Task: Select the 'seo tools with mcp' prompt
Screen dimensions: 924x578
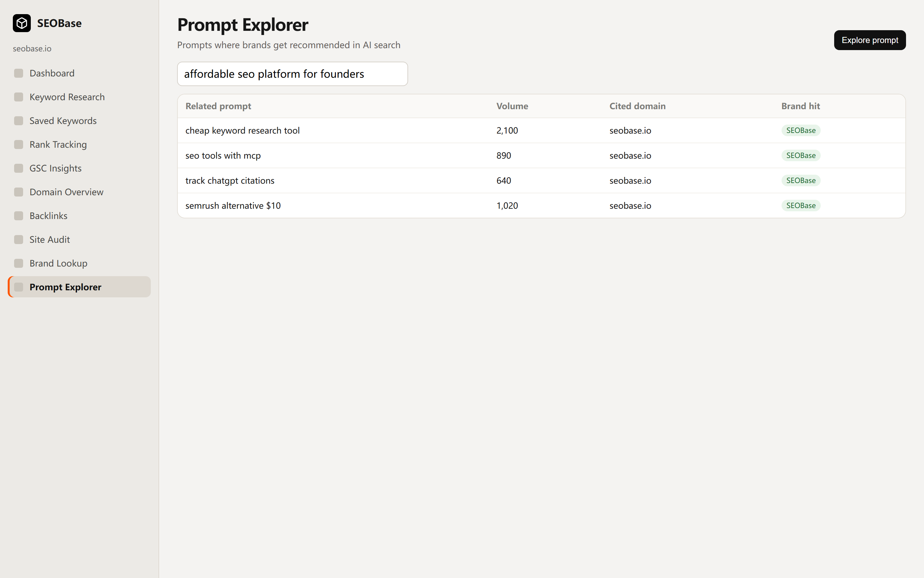Action: point(223,156)
